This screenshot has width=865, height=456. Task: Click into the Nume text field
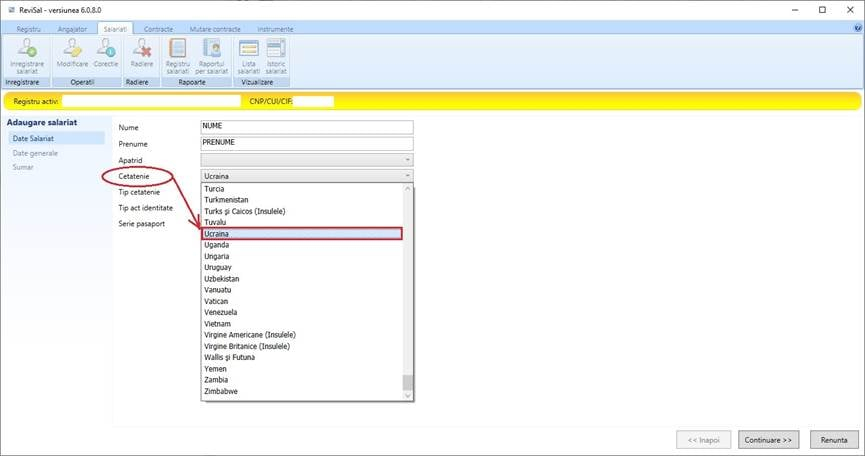(x=307, y=127)
